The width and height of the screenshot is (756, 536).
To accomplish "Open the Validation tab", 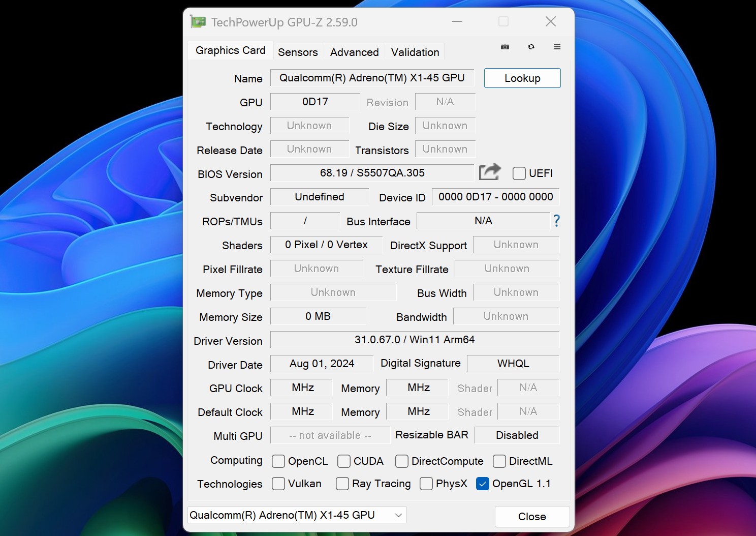I will [x=415, y=52].
